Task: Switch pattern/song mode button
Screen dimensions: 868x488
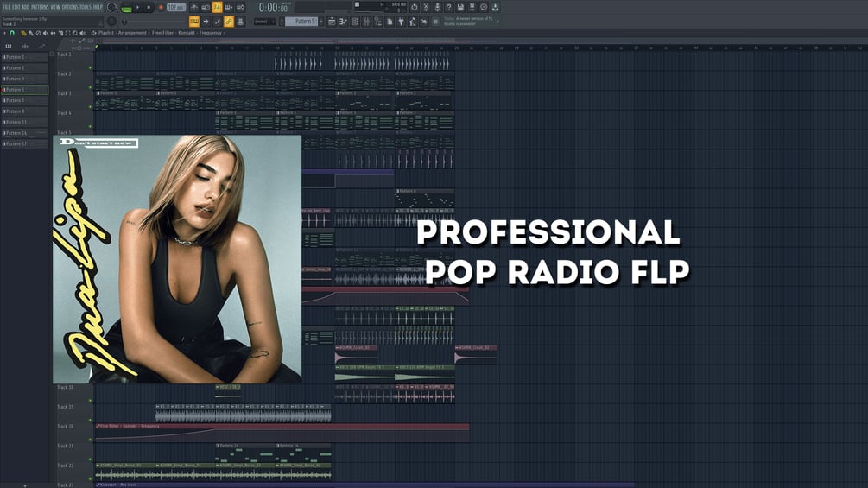Action: click(126, 9)
